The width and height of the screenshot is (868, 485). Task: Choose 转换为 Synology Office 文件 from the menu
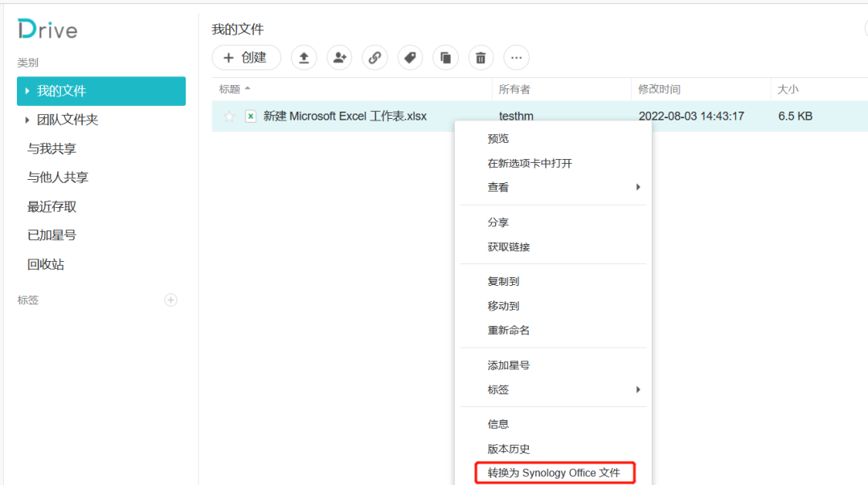coord(555,472)
